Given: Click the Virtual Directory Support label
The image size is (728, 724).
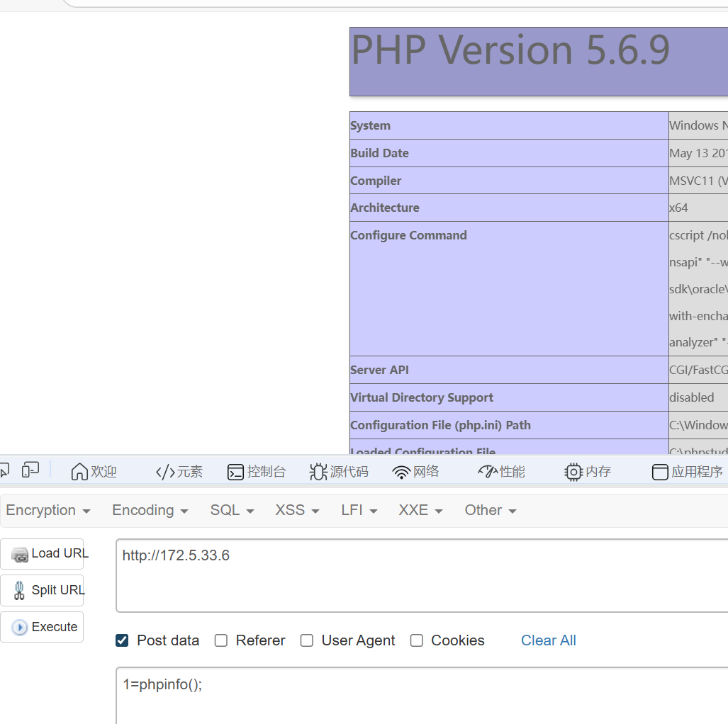Looking at the screenshot, I should [422, 397].
